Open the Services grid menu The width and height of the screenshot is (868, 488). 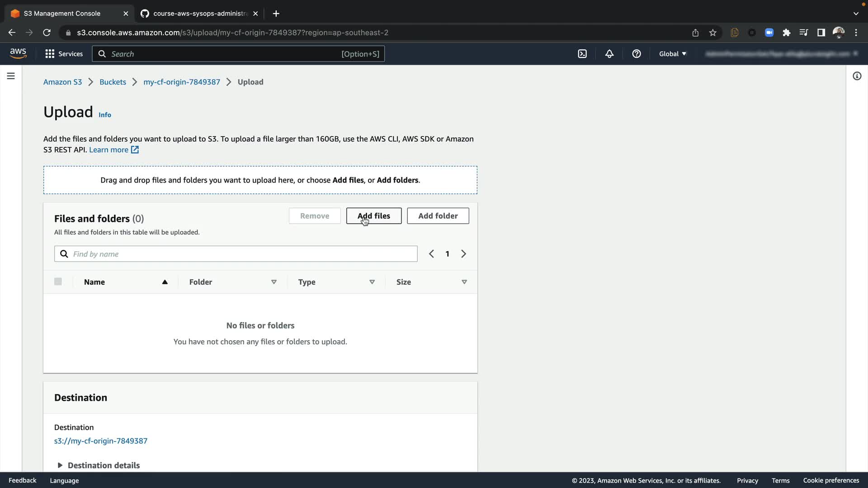(64, 54)
